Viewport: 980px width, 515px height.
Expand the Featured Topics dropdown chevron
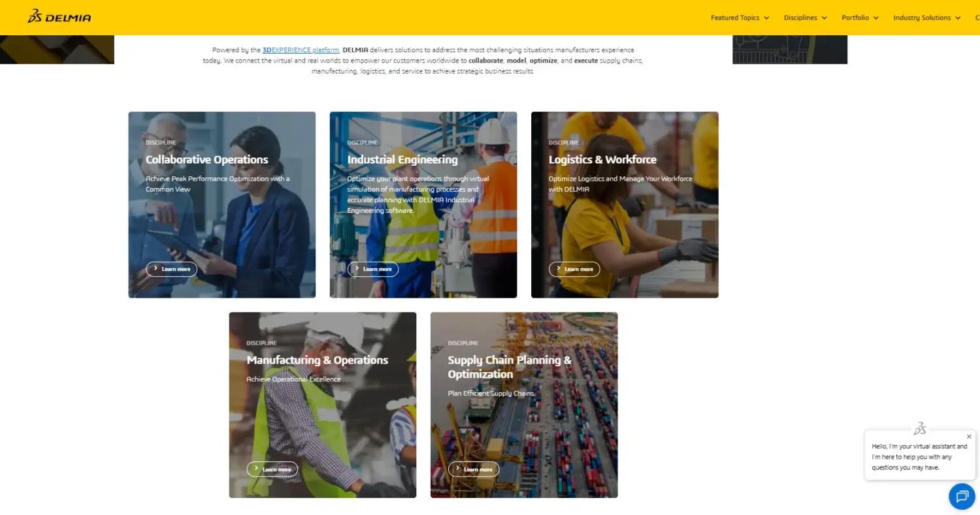766,18
